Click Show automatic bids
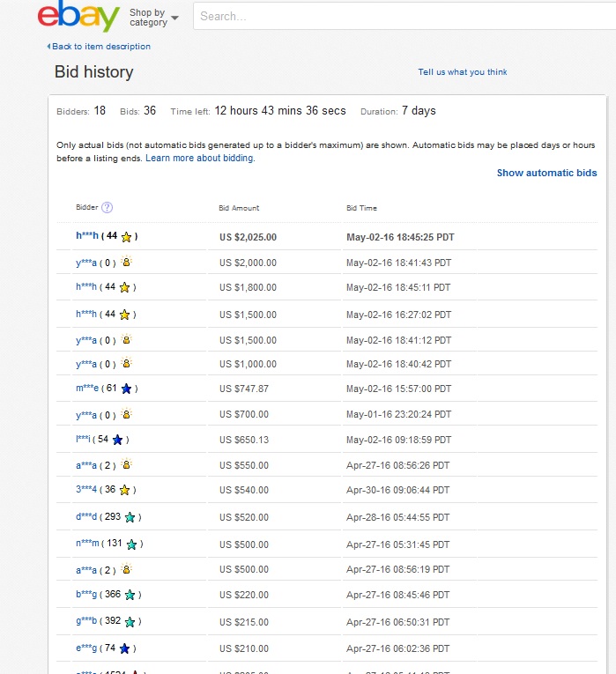 click(x=546, y=173)
